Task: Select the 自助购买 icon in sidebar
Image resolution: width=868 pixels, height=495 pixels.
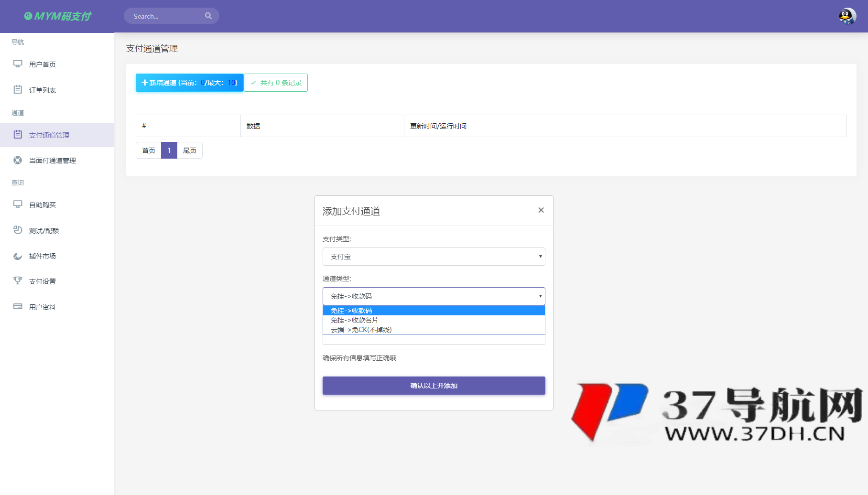Action: 18,204
